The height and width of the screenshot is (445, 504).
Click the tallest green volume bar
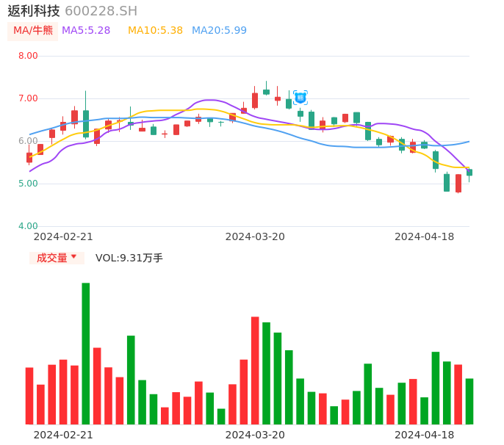click(86, 353)
